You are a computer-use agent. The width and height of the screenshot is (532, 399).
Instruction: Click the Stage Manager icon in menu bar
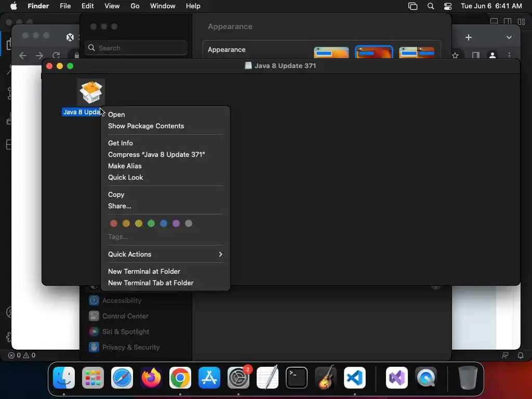(413, 6)
